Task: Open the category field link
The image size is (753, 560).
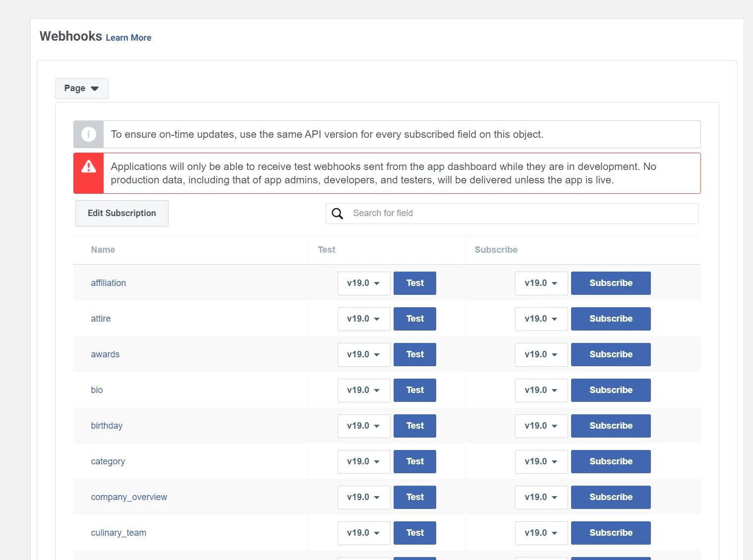Action: [108, 461]
